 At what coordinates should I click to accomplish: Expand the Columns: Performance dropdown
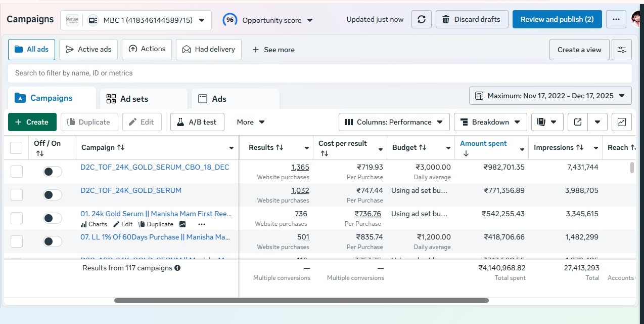(x=394, y=122)
